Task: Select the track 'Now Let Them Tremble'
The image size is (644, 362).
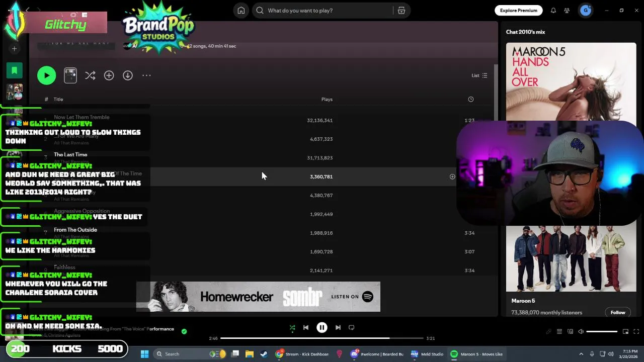Action: (x=82, y=117)
